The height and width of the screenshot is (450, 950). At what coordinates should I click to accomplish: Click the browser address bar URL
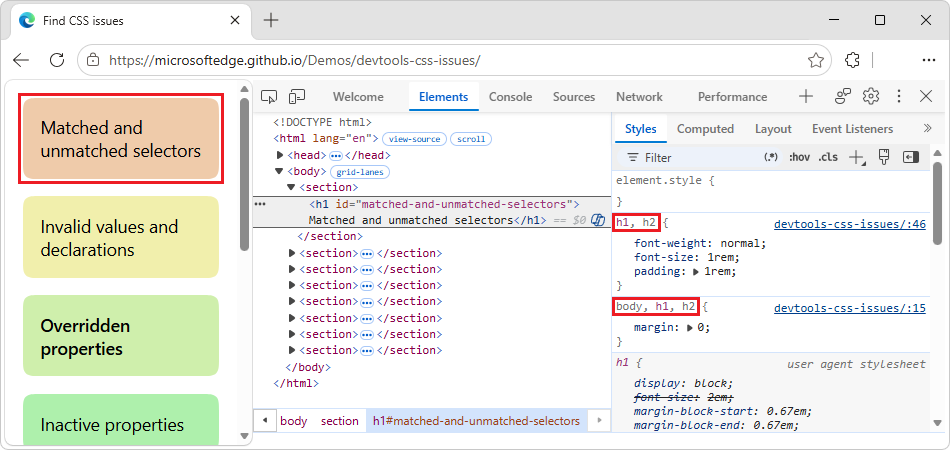[295, 60]
